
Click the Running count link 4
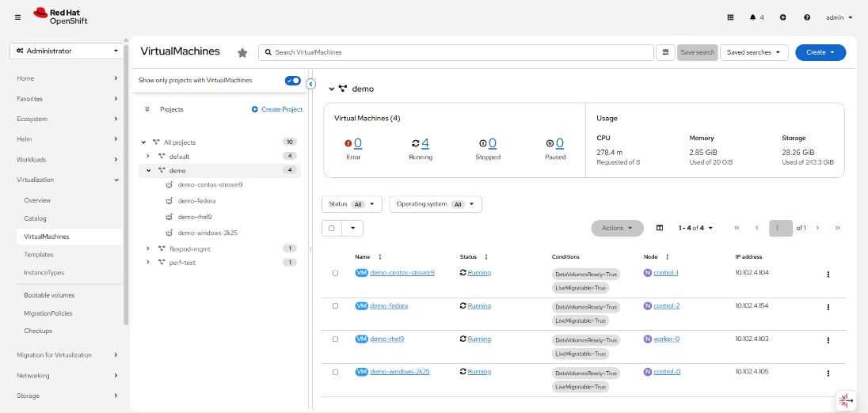coord(425,144)
